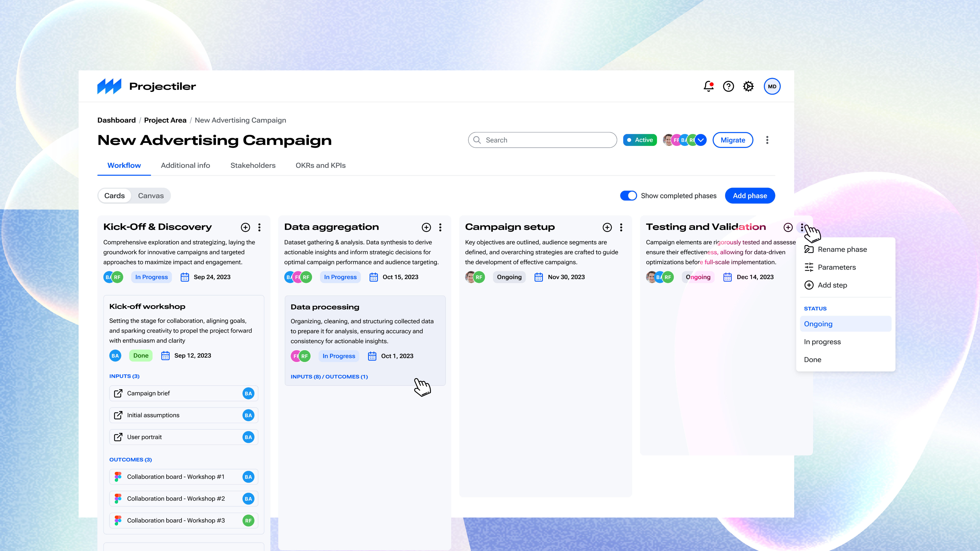This screenshot has height=551, width=980.
Task: Switch to Cards view
Action: click(114, 196)
